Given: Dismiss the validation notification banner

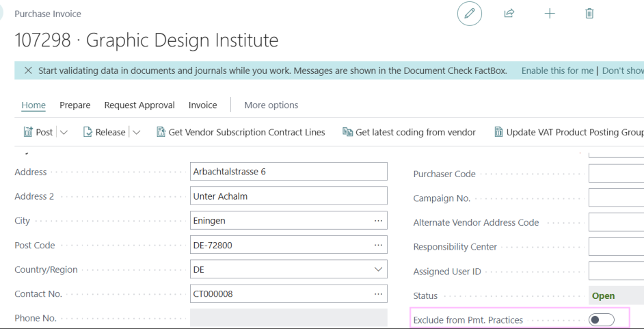Looking at the screenshot, I should [28, 70].
